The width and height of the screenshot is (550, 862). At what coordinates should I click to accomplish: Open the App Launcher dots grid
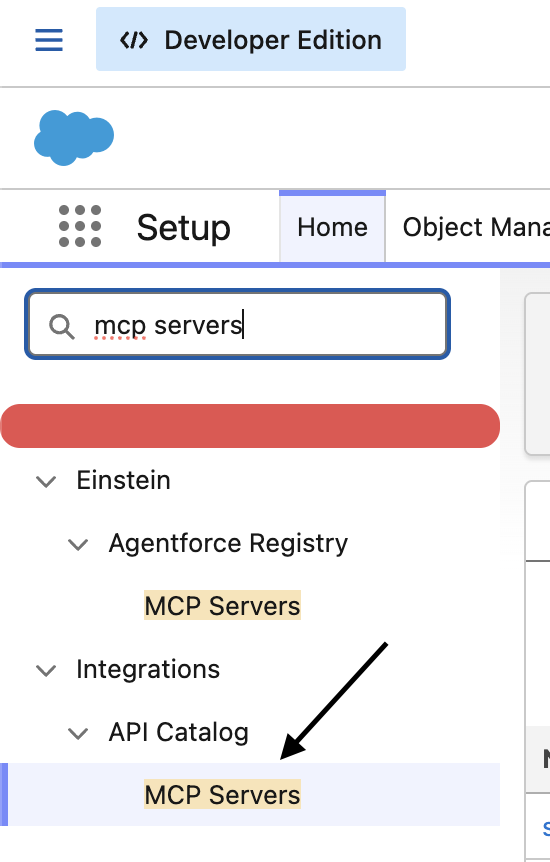80,226
